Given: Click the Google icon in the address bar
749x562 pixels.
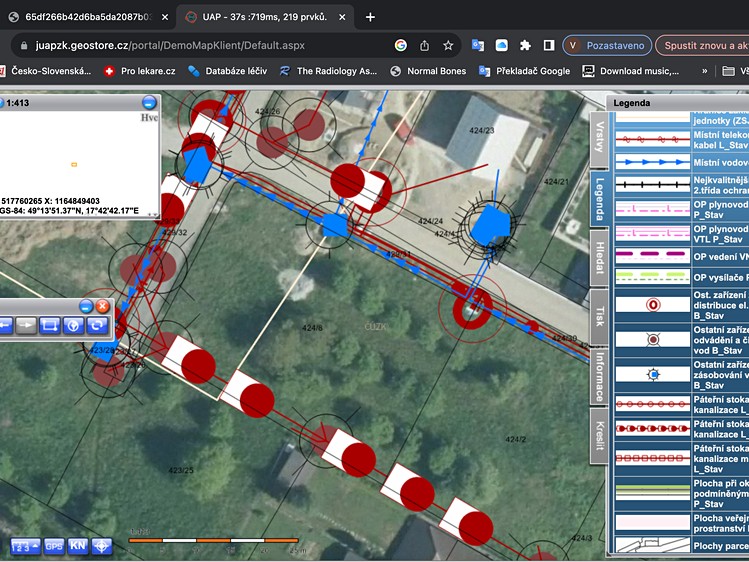Looking at the screenshot, I should pyautogui.click(x=401, y=45).
